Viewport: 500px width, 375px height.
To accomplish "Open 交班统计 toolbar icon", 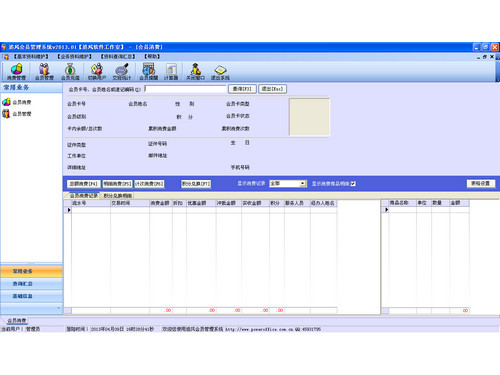I will [x=122, y=72].
